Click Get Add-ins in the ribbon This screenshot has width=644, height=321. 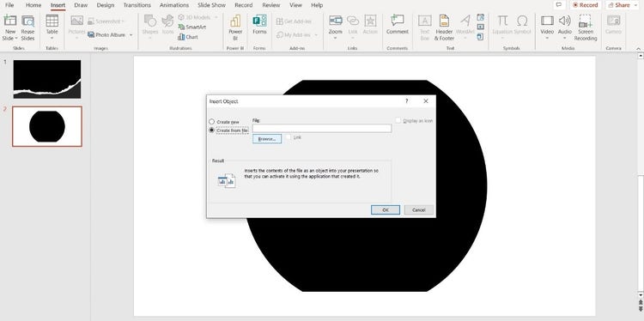[x=294, y=21]
